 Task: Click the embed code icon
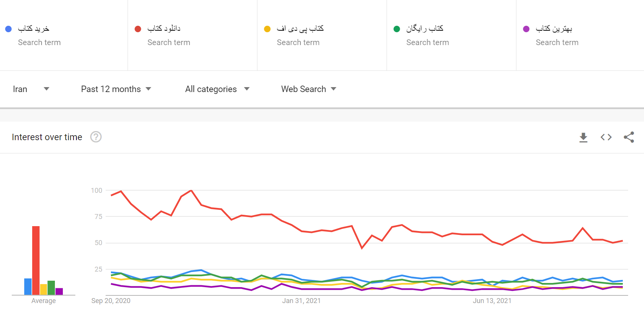point(606,137)
